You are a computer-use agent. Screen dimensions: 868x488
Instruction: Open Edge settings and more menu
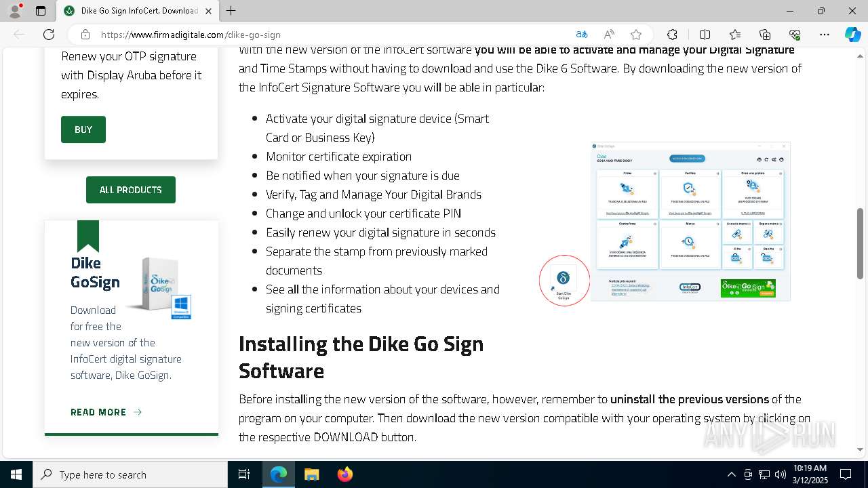[x=825, y=35]
